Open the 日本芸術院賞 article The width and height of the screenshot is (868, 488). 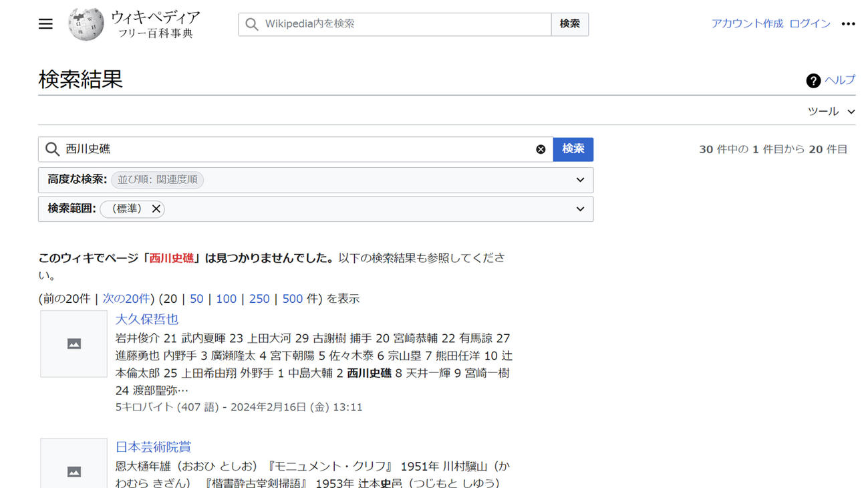(x=154, y=447)
